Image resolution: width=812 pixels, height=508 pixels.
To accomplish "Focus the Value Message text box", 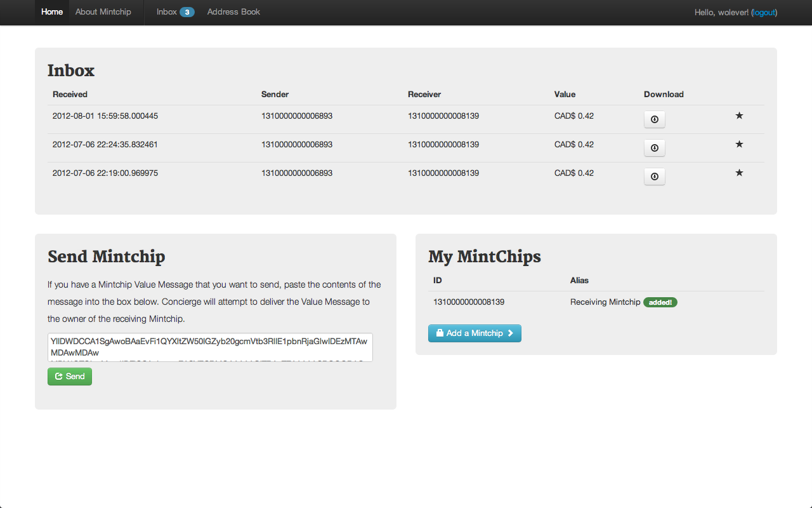I will (x=210, y=347).
